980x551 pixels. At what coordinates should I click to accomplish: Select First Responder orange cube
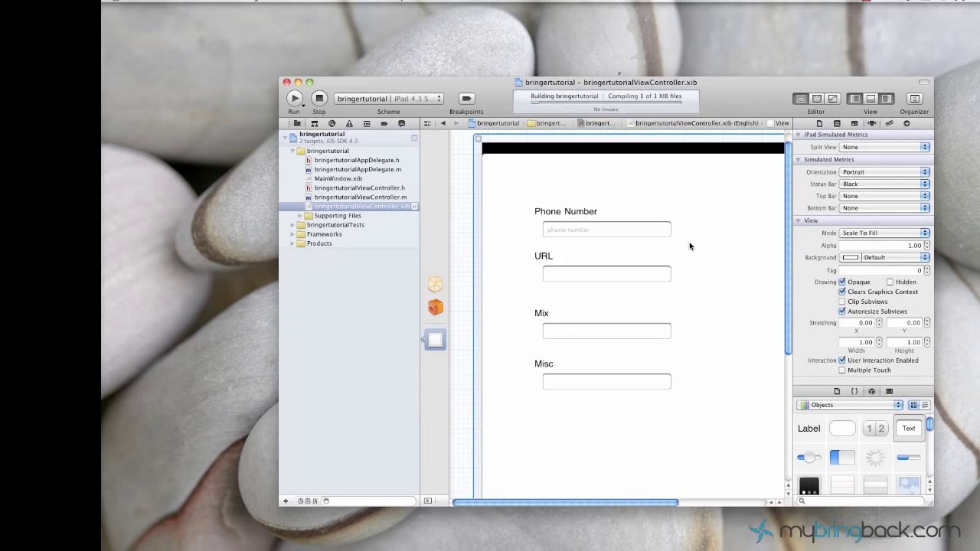tap(435, 308)
